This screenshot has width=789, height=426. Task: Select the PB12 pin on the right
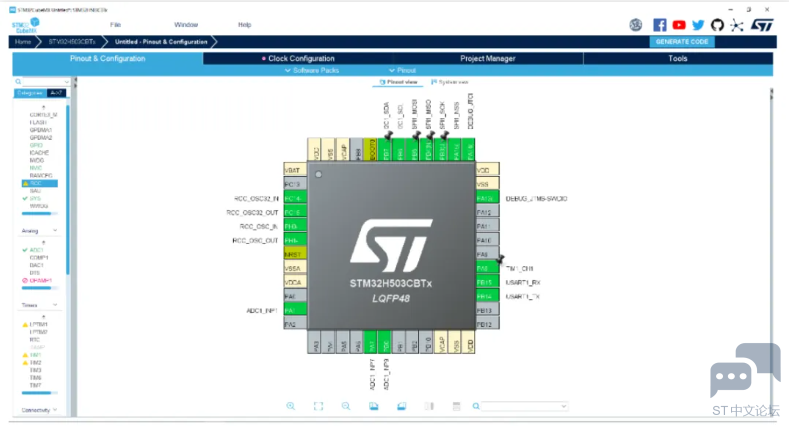tap(487, 324)
